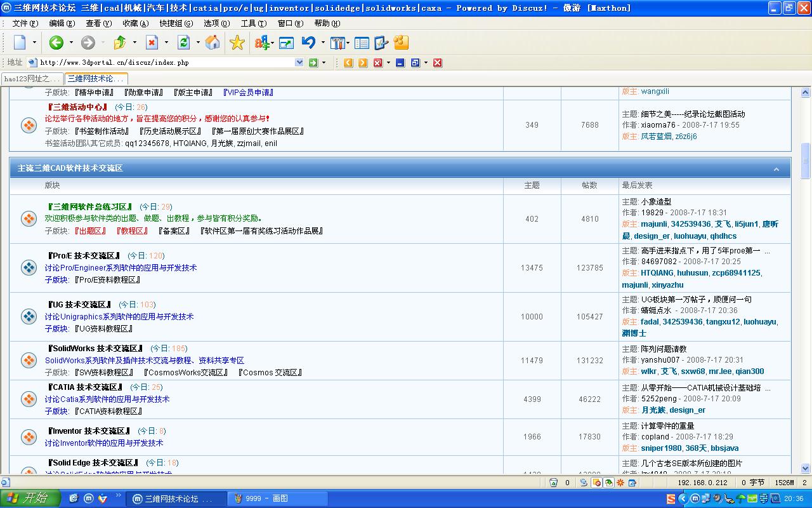
Task: Click the address URL input field
Action: tap(166, 62)
